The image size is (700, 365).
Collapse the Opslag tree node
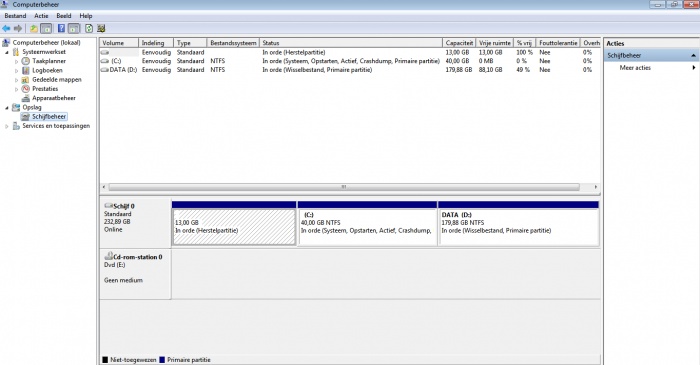7,108
